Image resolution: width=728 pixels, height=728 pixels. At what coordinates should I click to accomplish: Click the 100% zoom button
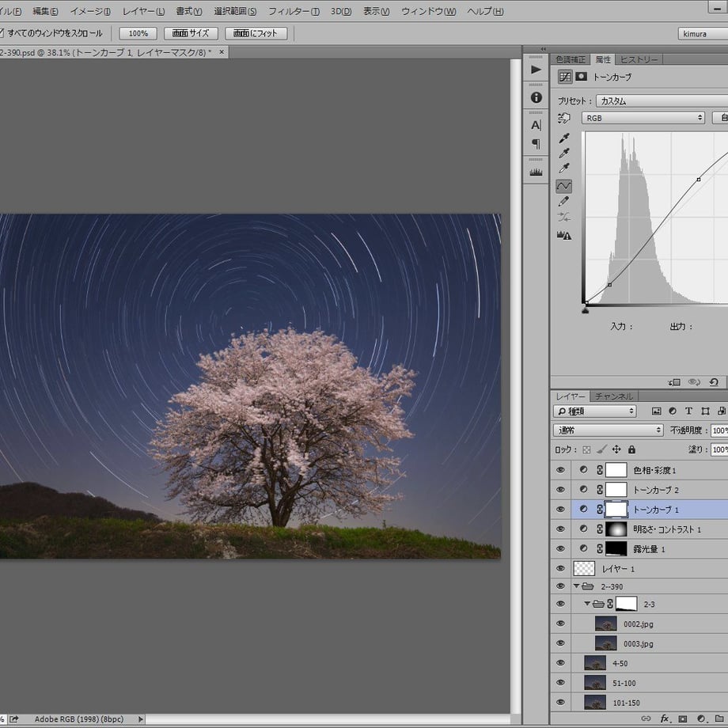pos(138,33)
